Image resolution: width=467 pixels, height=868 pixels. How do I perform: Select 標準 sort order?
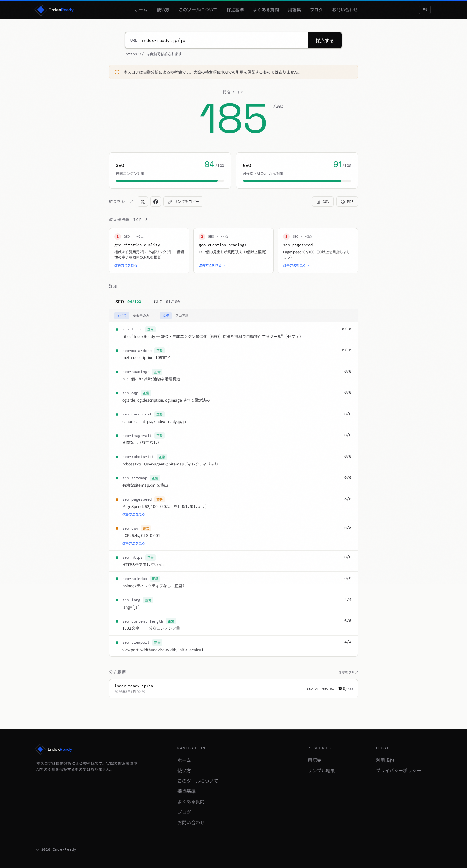pos(166,316)
